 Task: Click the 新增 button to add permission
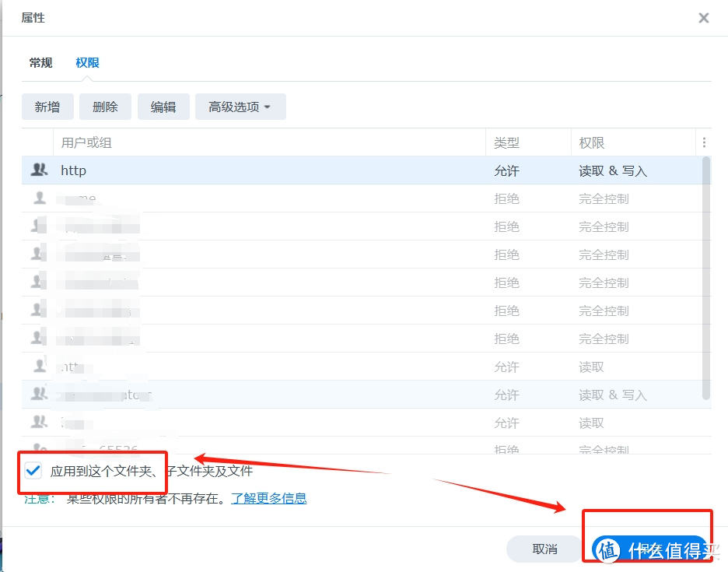point(47,107)
